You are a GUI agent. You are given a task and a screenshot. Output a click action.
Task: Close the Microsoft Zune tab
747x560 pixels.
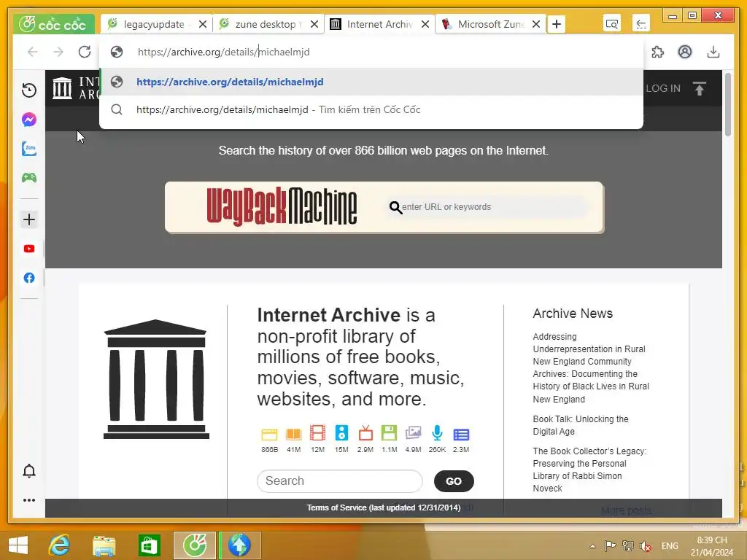coord(536,24)
